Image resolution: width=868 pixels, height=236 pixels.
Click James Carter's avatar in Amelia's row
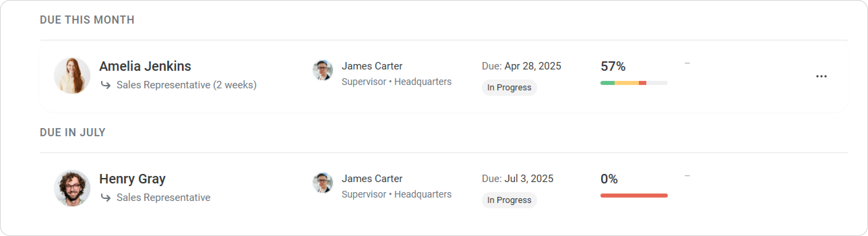tap(323, 70)
